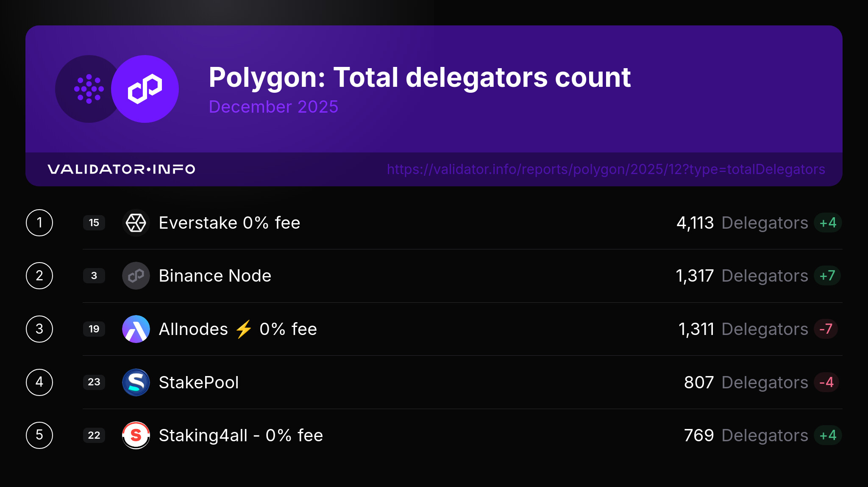This screenshot has width=868, height=487.
Task: Select the Binance Node name
Action: coord(215,276)
